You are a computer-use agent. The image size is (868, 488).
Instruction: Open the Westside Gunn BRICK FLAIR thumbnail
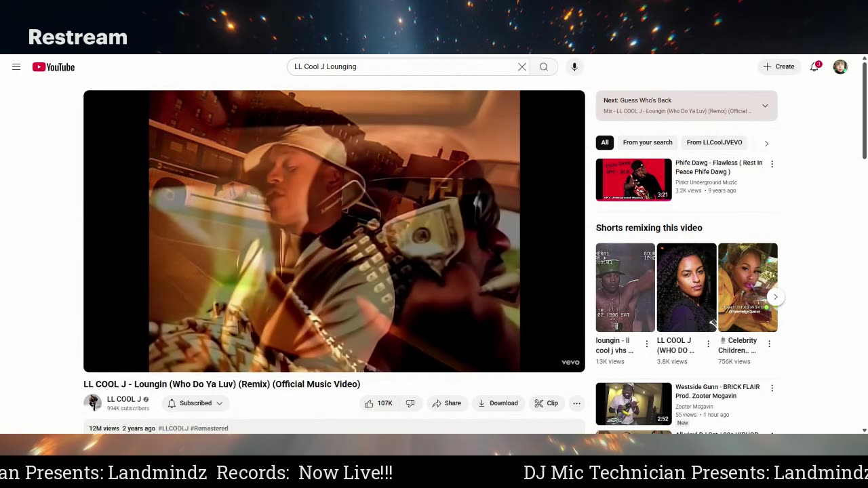click(x=634, y=404)
